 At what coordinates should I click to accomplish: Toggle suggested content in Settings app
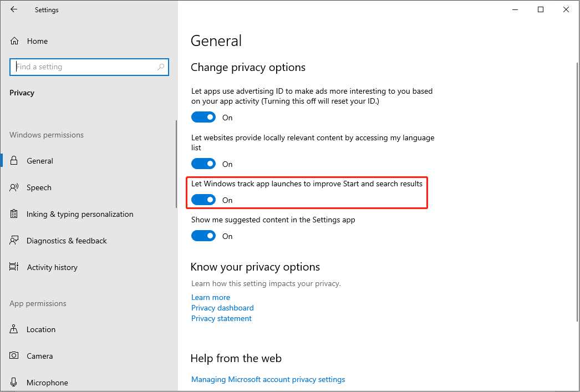pyautogui.click(x=203, y=236)
